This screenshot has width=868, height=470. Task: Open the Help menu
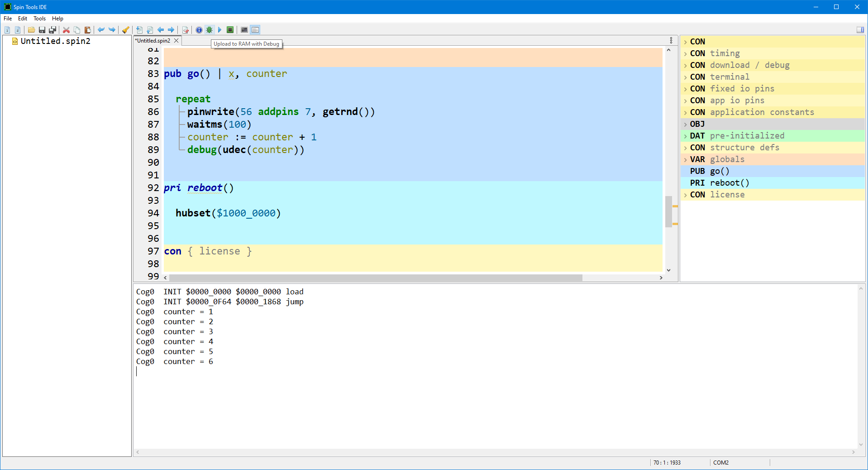[x=57, y=19]
